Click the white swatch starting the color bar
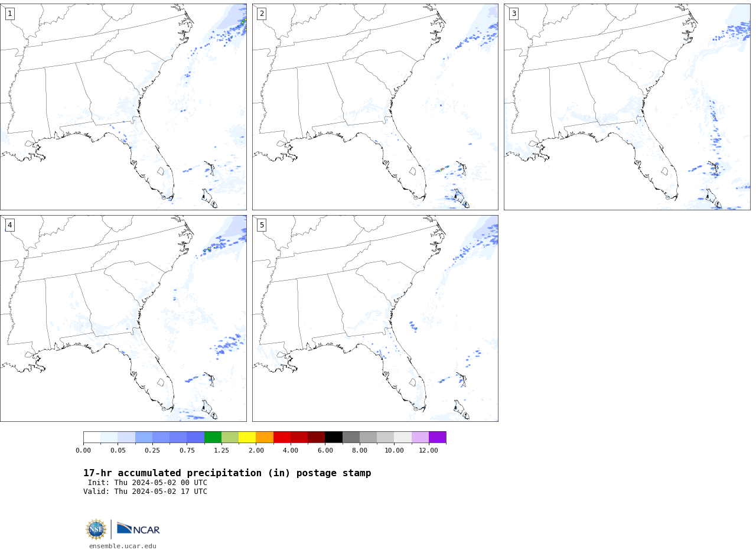Image resolution: width=756 pixels, height=553 pixels. click(92, 437)
